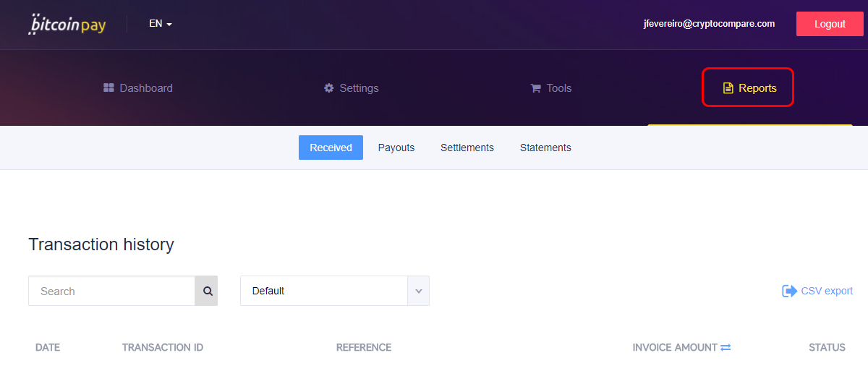
Task: Switch to the Payouts tab
Action: point(396,148)
